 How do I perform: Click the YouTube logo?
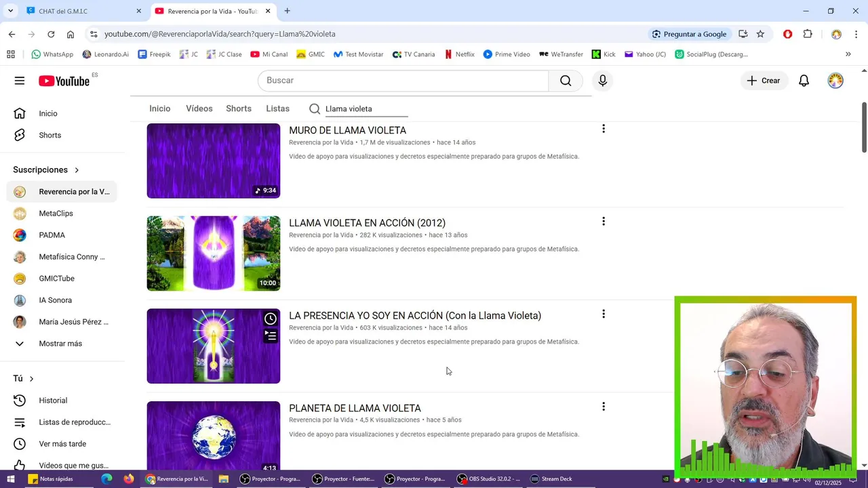pyautogui.click(x=64, y=81)
